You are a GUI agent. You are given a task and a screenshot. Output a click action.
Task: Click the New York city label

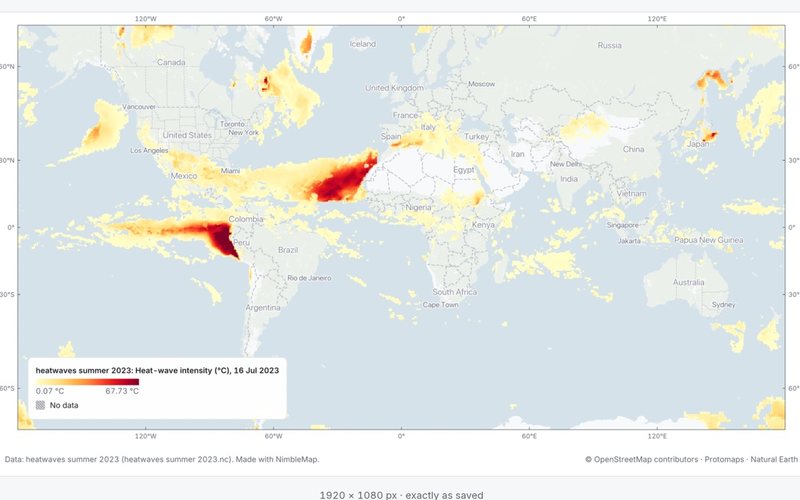point(243,132)
